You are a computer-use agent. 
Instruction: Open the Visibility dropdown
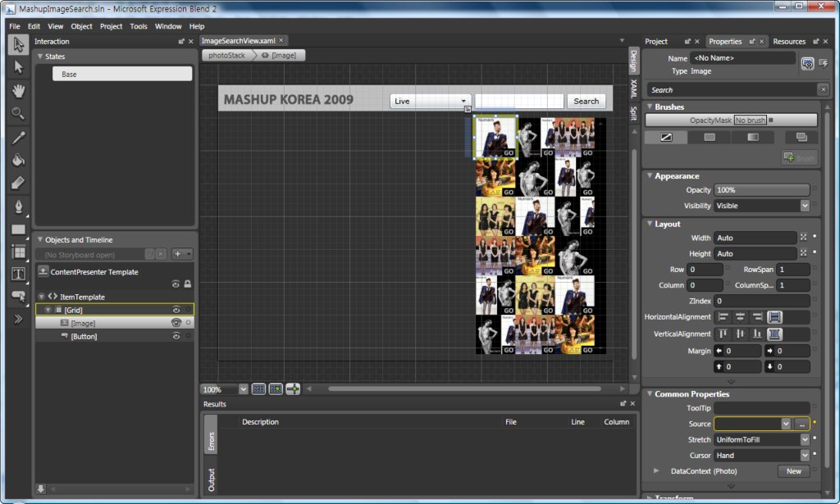(805, 206)
